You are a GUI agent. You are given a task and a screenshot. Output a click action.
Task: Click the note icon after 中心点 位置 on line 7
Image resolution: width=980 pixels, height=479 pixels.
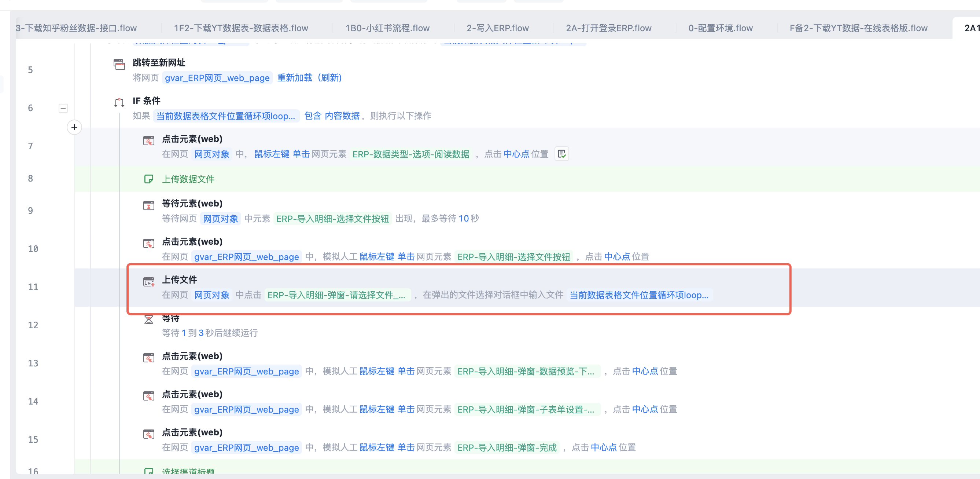coord(561,154)
